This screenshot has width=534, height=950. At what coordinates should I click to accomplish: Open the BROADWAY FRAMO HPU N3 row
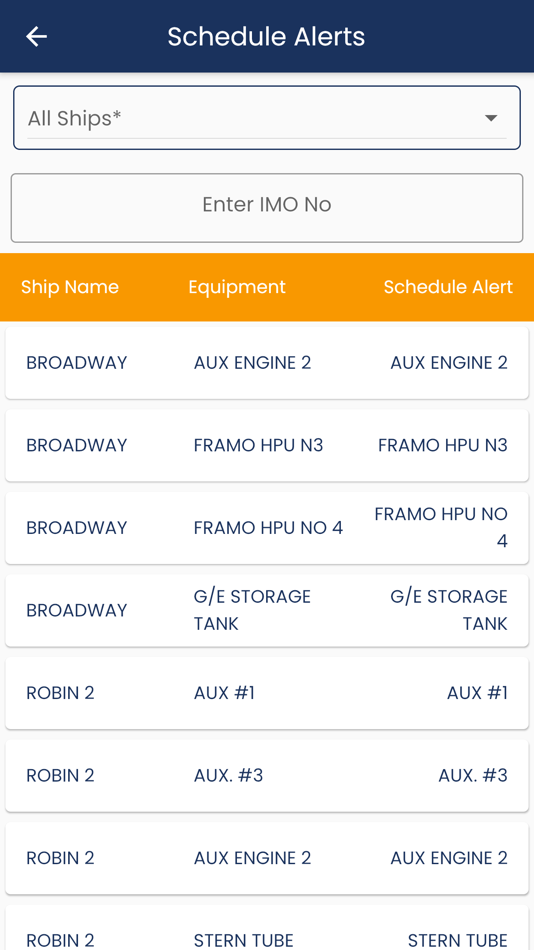click(267, 445)
